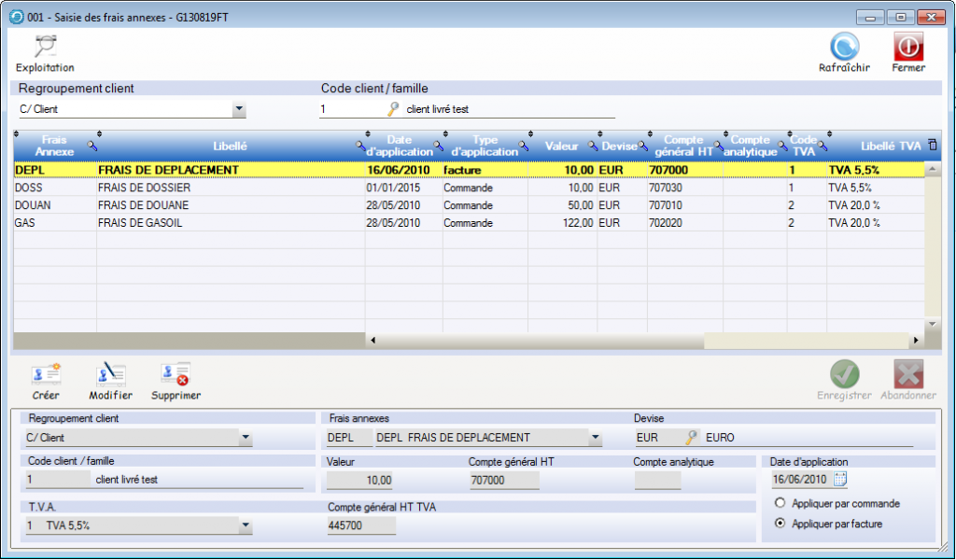Click the Modifier icon

click(x=110, y=375)
